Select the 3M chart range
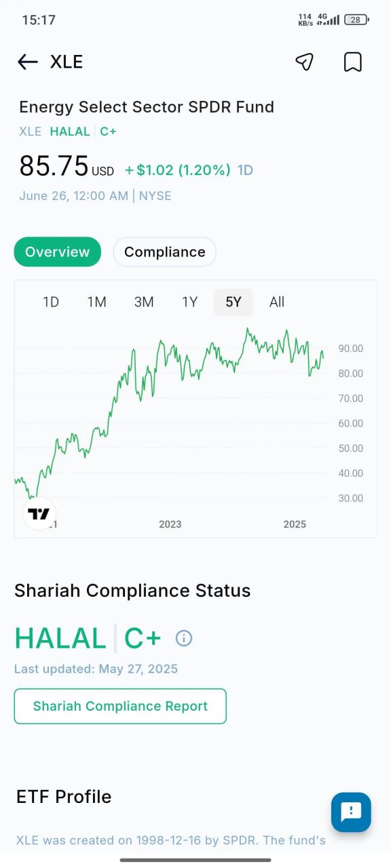391x868 pixels. tap(144, 302)
